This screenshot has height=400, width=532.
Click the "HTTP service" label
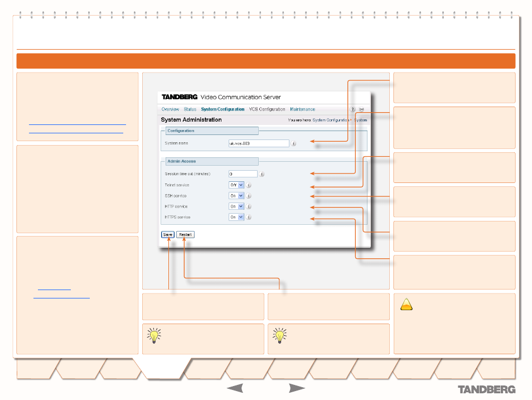[176, 206]
